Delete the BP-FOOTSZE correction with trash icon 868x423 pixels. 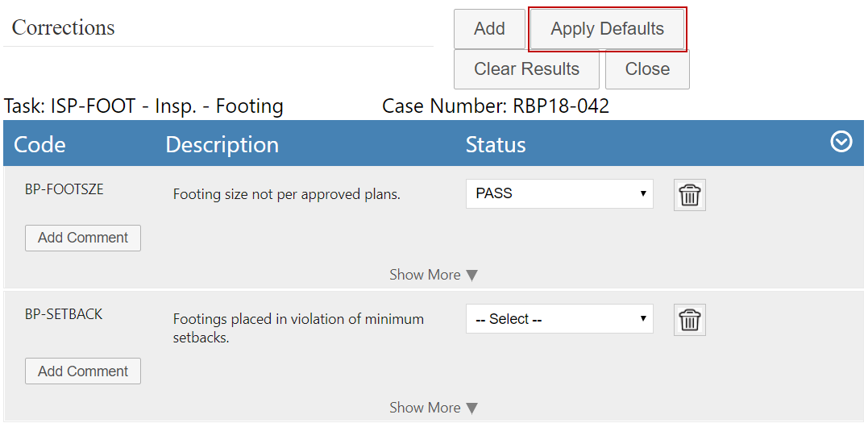(x=689, y=195)
